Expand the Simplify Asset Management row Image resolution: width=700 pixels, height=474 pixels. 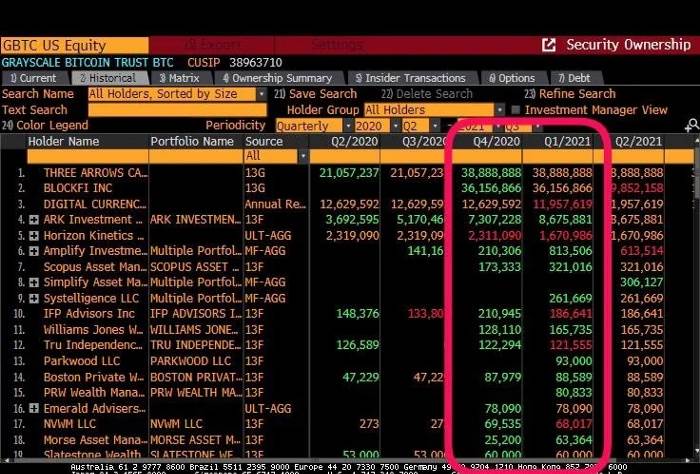(x=34, y=283)
